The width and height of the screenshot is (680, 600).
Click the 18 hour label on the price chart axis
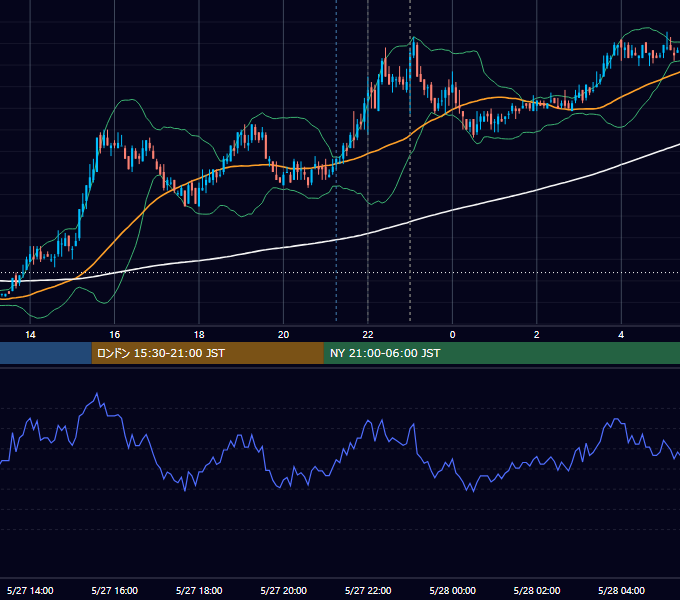pyautogui.click(x=199, y=335)
